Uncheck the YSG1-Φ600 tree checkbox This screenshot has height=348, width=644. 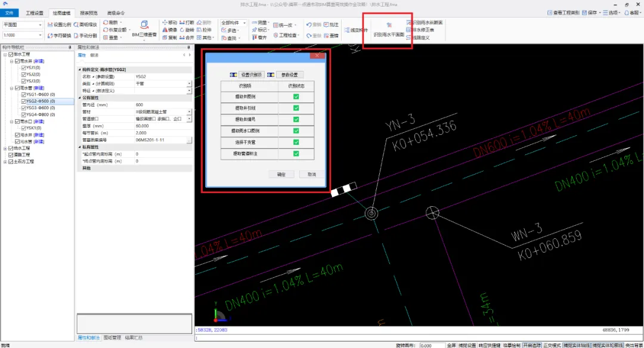coord(23,94)
